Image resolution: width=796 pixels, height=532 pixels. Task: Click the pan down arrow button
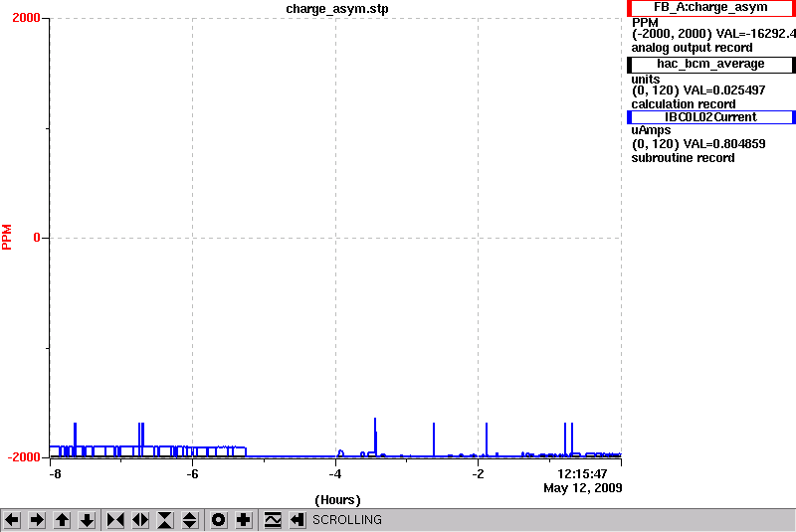coord(88,520)
